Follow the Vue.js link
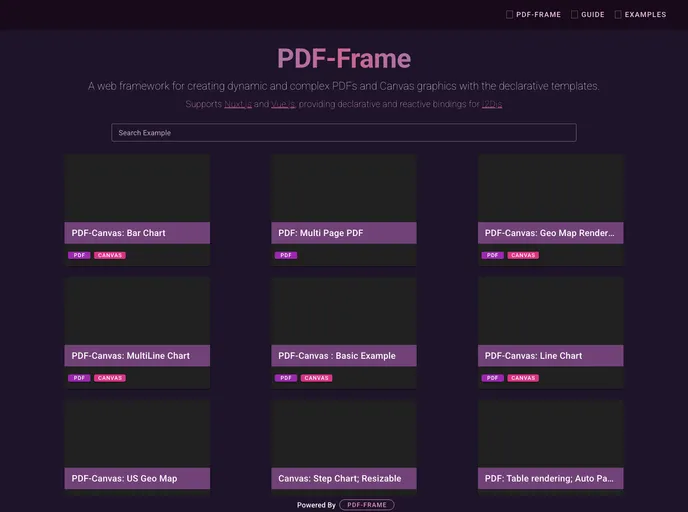688x512 pixels. (x=283, y=104)
